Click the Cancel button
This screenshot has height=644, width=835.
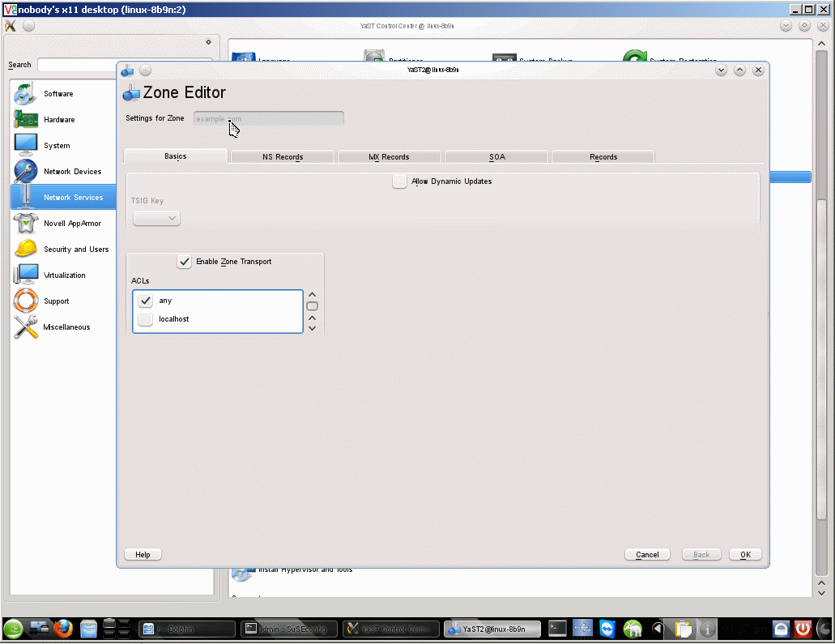[x=647, y=555]
